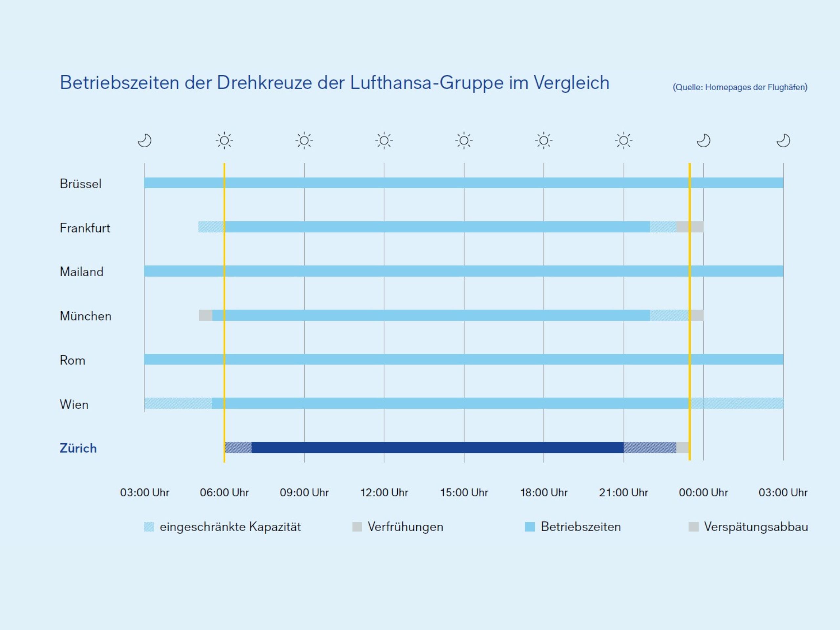
Task: Click the rightmost moon icon
Action: pos(783,140)
